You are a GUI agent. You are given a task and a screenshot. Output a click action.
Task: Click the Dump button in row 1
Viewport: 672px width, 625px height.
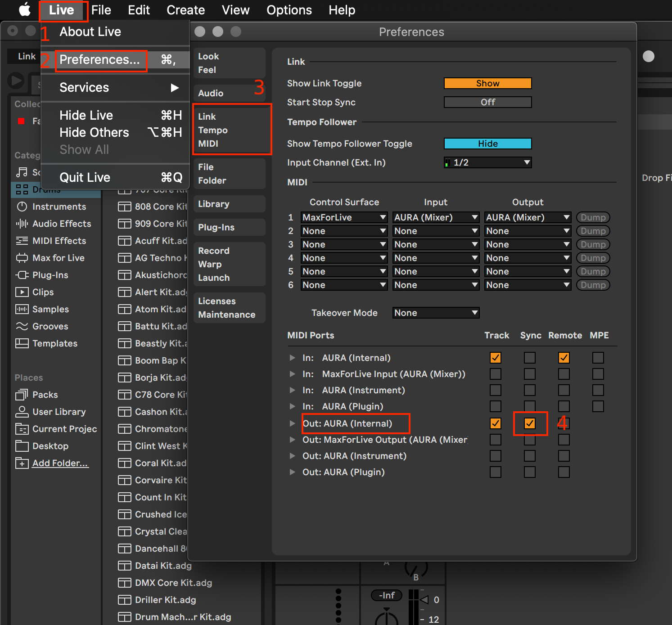coord(593,217)
